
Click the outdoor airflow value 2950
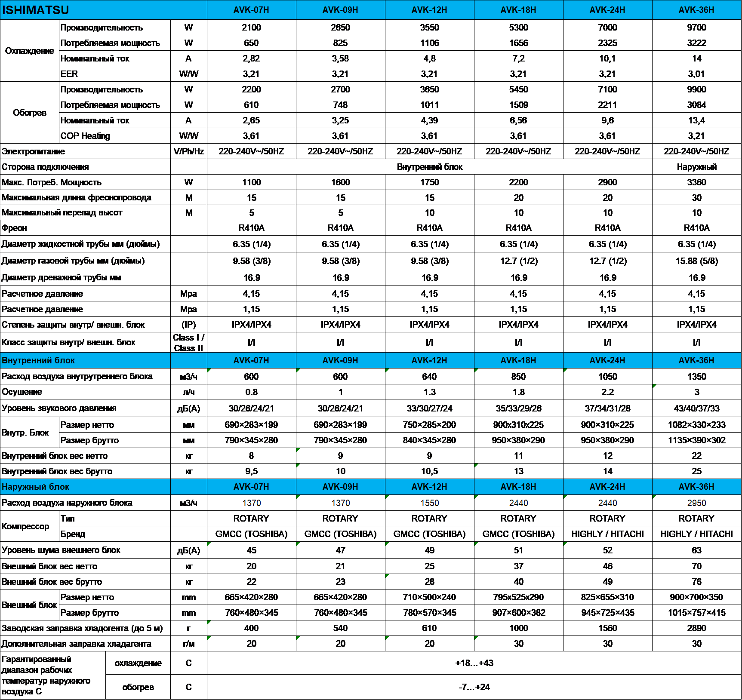(x=696, y=503)
